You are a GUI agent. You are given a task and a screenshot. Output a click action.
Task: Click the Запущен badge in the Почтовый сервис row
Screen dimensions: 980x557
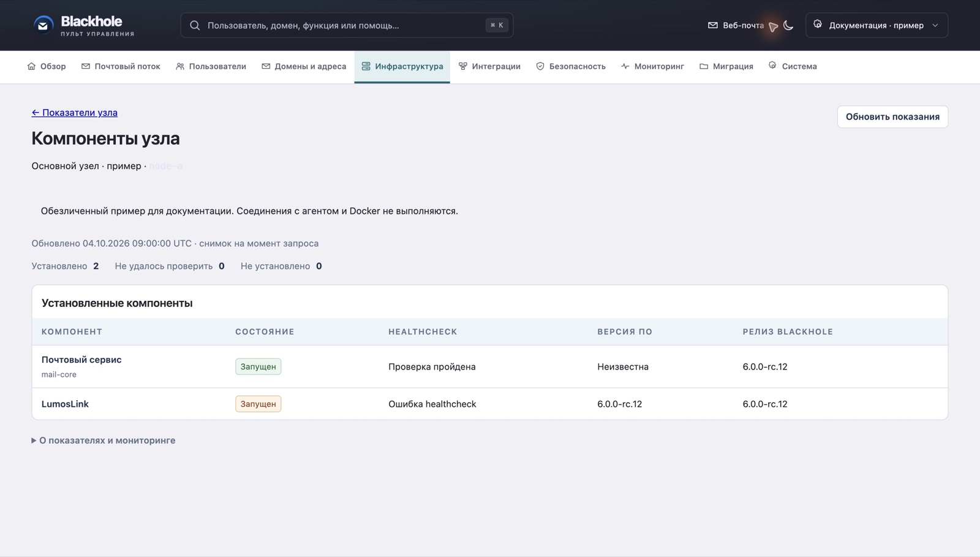point(258,366)
